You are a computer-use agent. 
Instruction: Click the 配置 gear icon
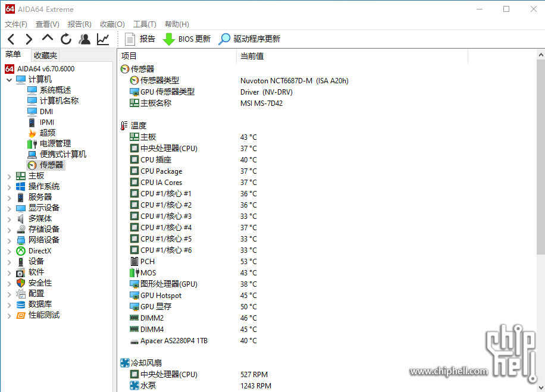[21, 294]
